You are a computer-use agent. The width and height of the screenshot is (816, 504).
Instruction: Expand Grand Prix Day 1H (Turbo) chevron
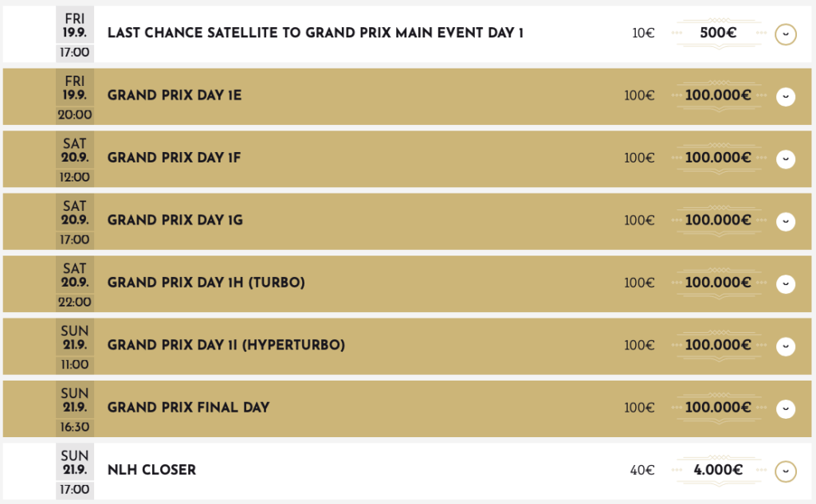click(x=786, y=283)
